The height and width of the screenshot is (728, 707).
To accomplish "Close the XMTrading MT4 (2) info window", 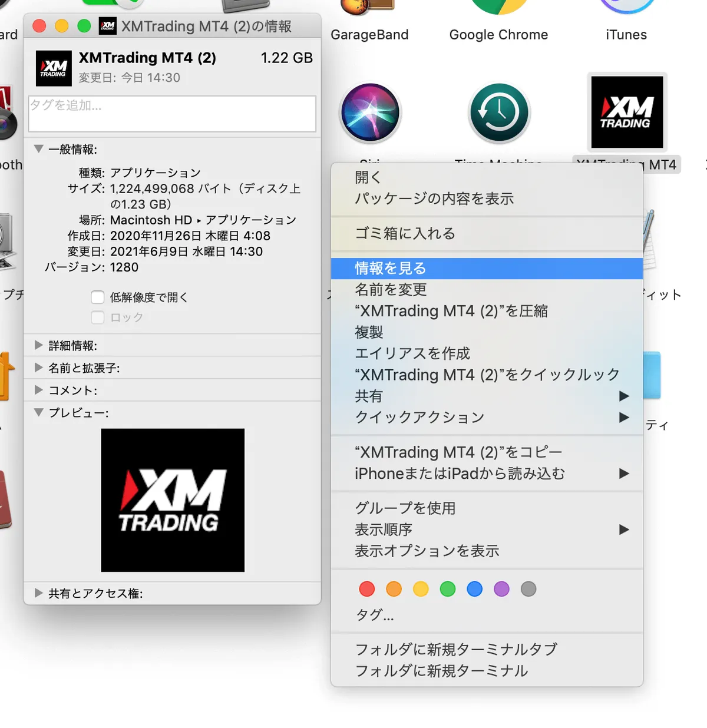I will tap(39, 26).
